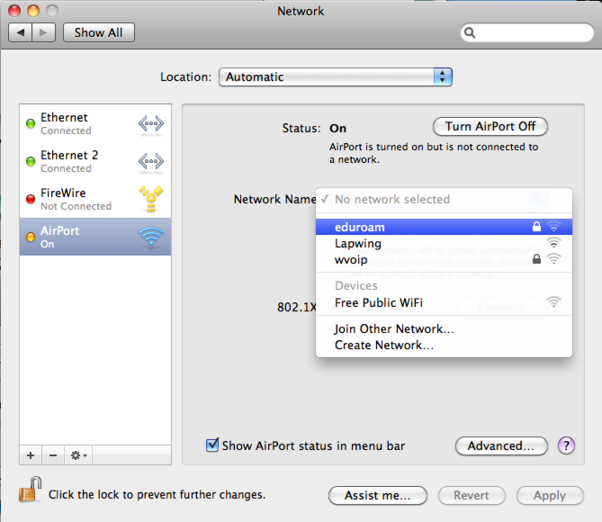602x522 pixels.
Task: Click the Apply button
Action: click(x=550, y=495)
